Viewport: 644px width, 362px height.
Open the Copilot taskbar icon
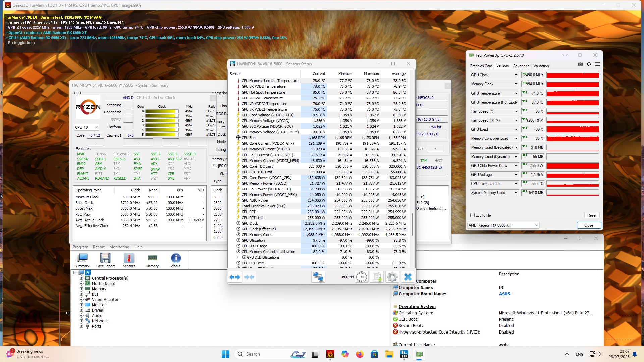(x=345, y=354)
